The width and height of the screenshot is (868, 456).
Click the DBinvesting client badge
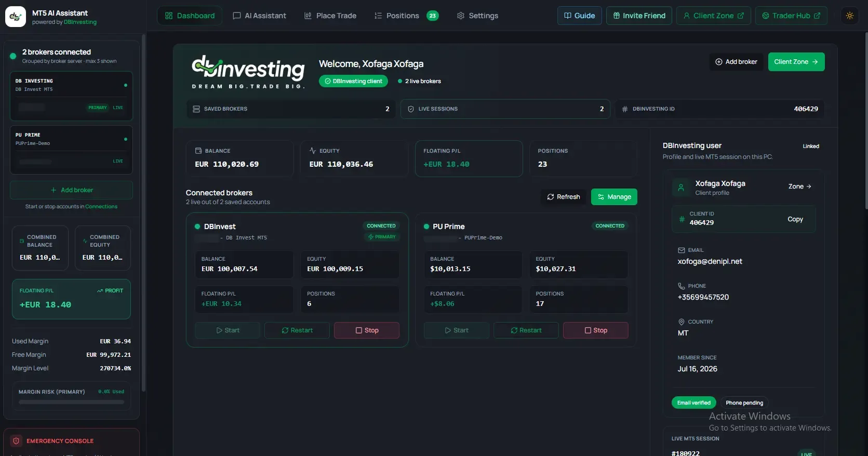click(x=353, y=81)
